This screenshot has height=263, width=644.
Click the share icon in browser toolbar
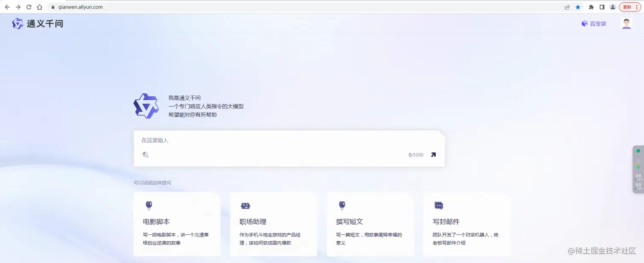click(x=567, y=7)
